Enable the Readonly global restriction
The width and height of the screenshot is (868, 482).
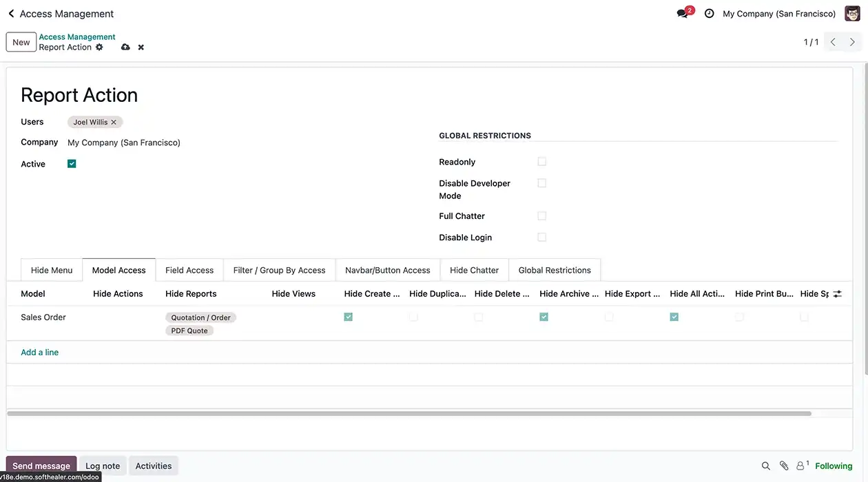point(541,161)
